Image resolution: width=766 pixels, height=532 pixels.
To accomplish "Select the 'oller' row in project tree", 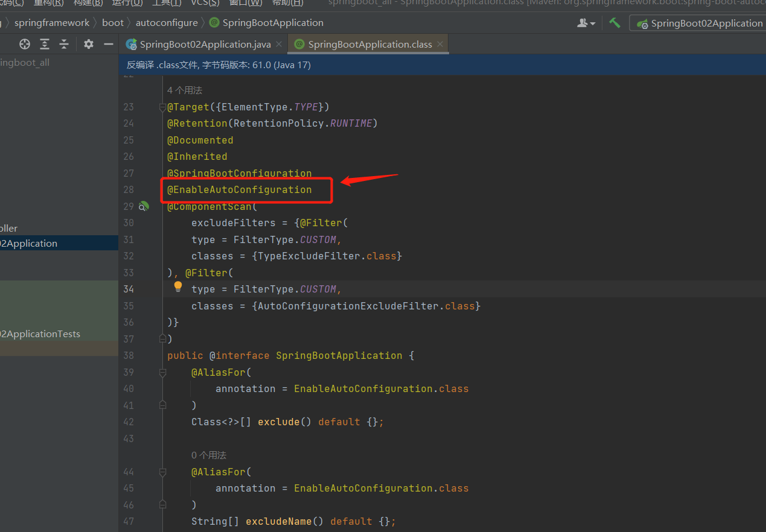I will point(59,229).
